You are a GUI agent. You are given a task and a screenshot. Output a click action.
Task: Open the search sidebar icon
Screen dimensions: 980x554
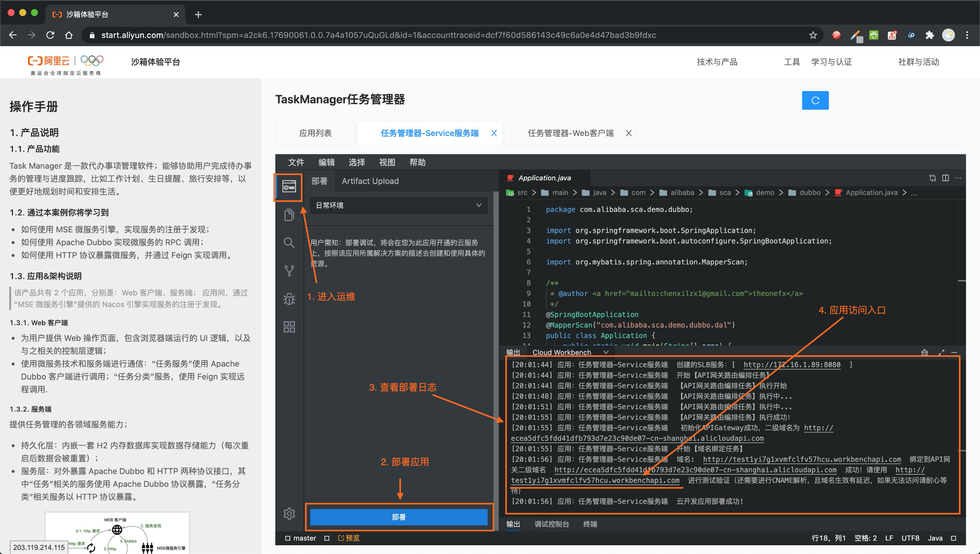click(289, 243)
